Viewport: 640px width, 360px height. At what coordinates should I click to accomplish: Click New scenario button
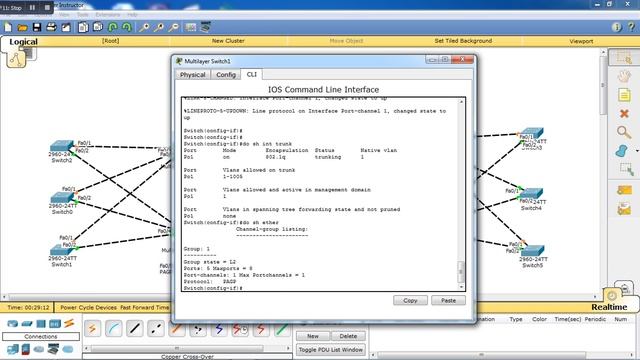313,336
